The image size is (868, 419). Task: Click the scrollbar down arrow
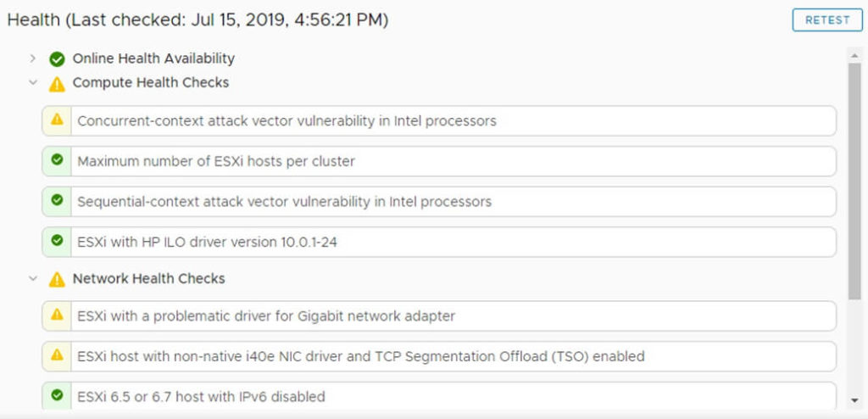pos(854,400)
